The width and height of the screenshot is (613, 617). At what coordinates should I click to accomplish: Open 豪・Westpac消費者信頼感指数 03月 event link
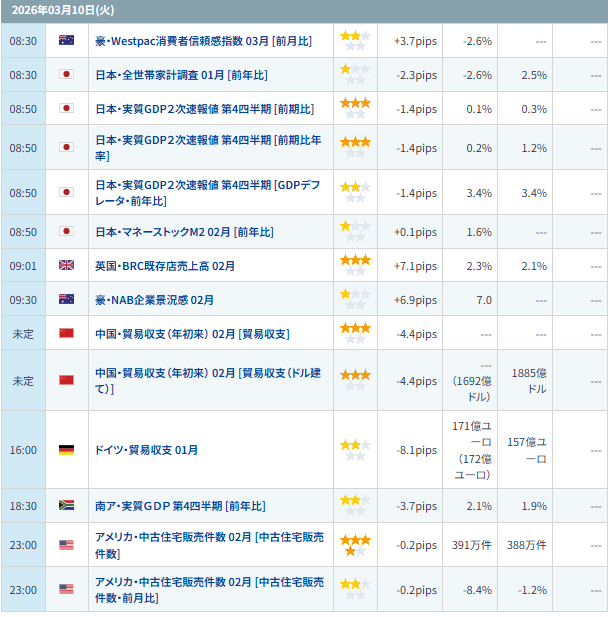[202, 41]
